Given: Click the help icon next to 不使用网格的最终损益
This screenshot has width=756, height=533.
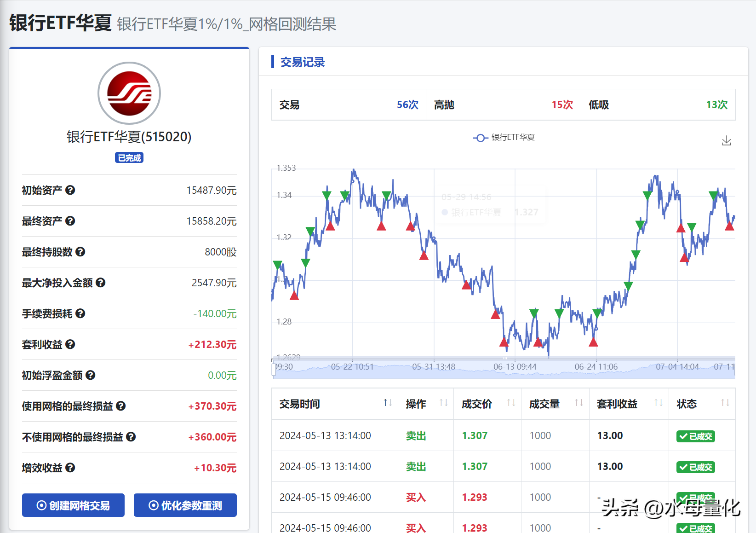Looking at the screenshot, I should tap(131, 437).
